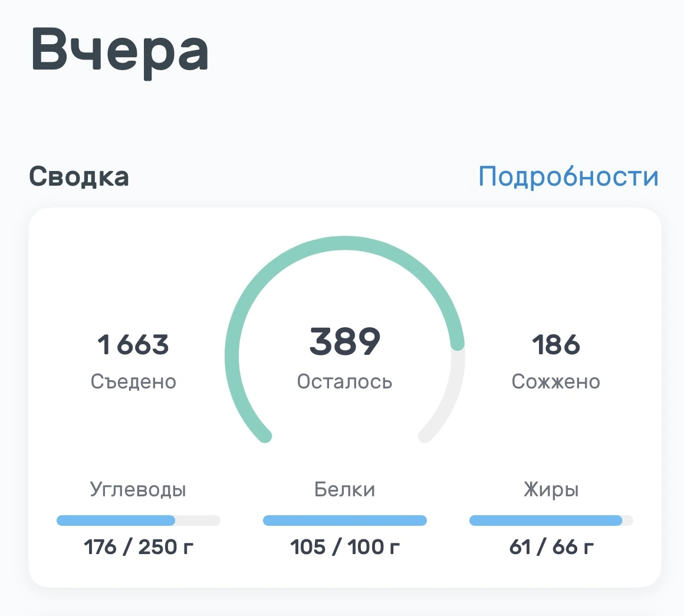
Task: Click the Сводка section heading
Action: (79, 177)
